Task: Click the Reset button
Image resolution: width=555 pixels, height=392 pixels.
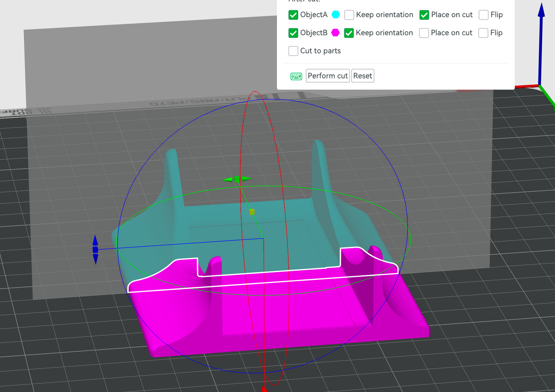Action: click(363, 76)
